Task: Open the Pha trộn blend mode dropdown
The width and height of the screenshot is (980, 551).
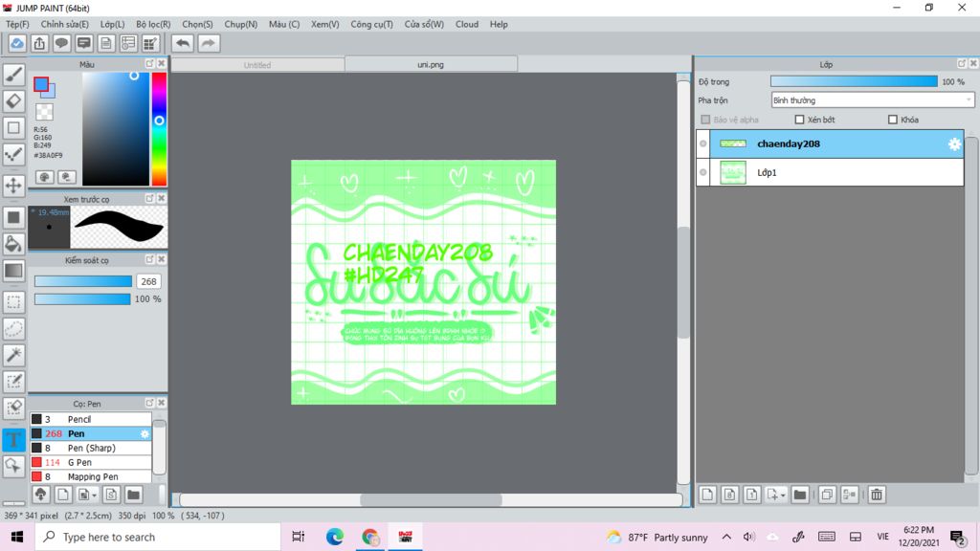Action: [873, 99]
